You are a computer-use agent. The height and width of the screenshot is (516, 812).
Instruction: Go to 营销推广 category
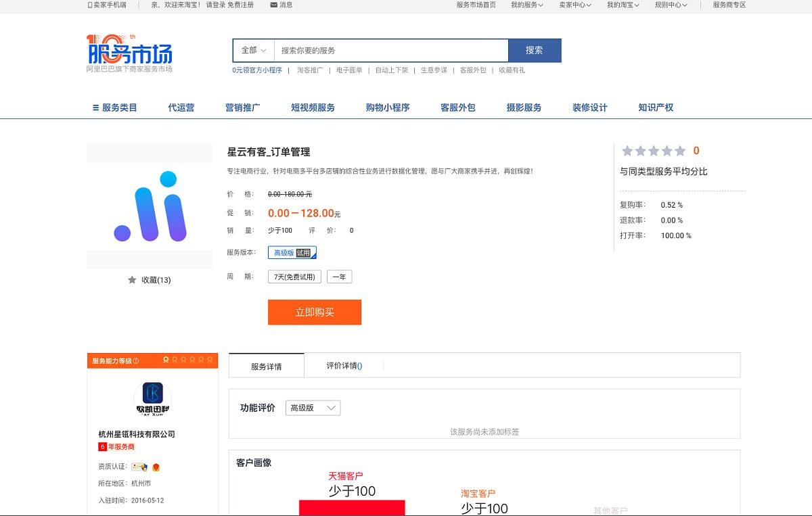click(x=243, y=108)
